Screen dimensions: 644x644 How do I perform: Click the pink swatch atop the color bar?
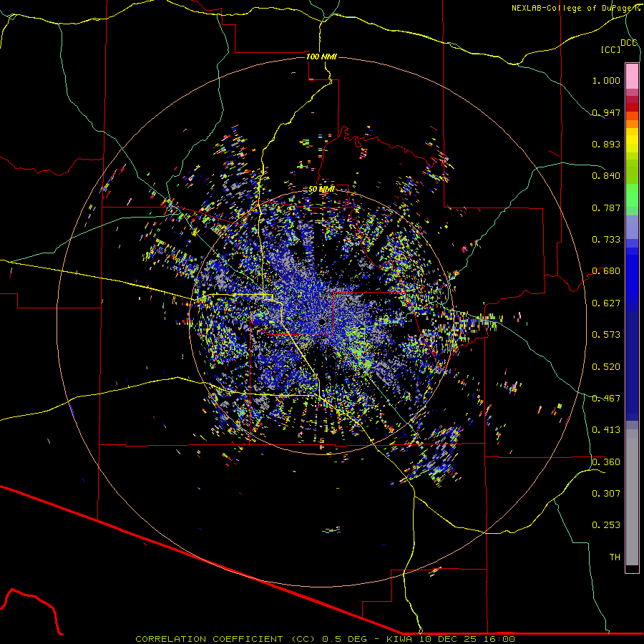coord(632,76)
